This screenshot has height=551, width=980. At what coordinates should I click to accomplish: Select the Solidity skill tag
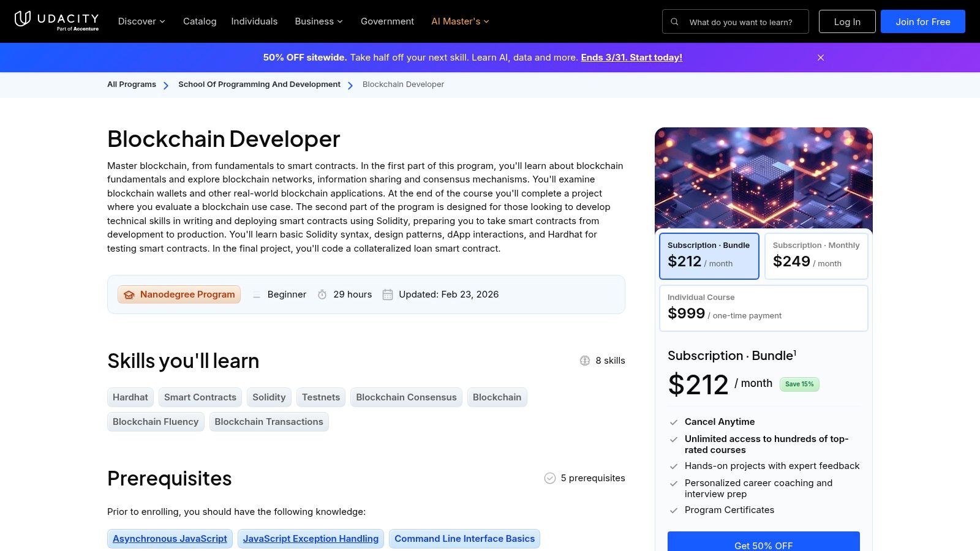(x=269, y=397)
